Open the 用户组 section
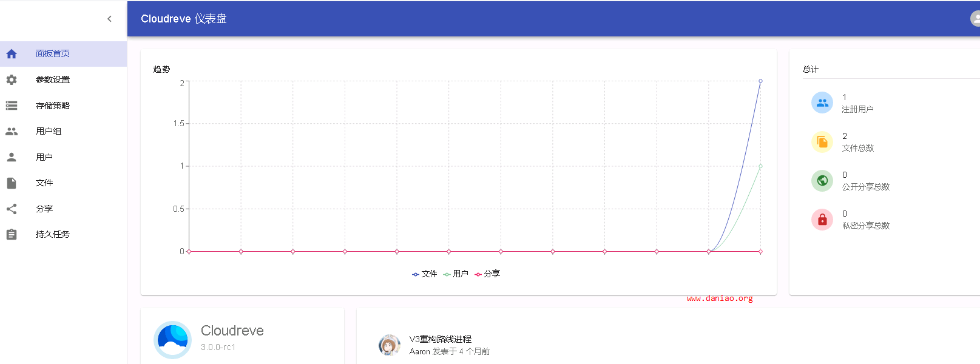The width and height of the screenshot is (980, 364). pos(63,131)
